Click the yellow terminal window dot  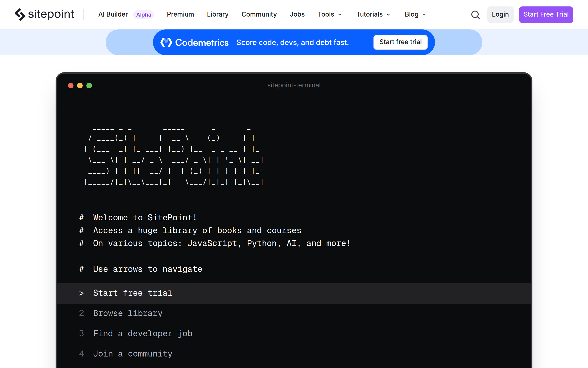click(x=80, y=85)
